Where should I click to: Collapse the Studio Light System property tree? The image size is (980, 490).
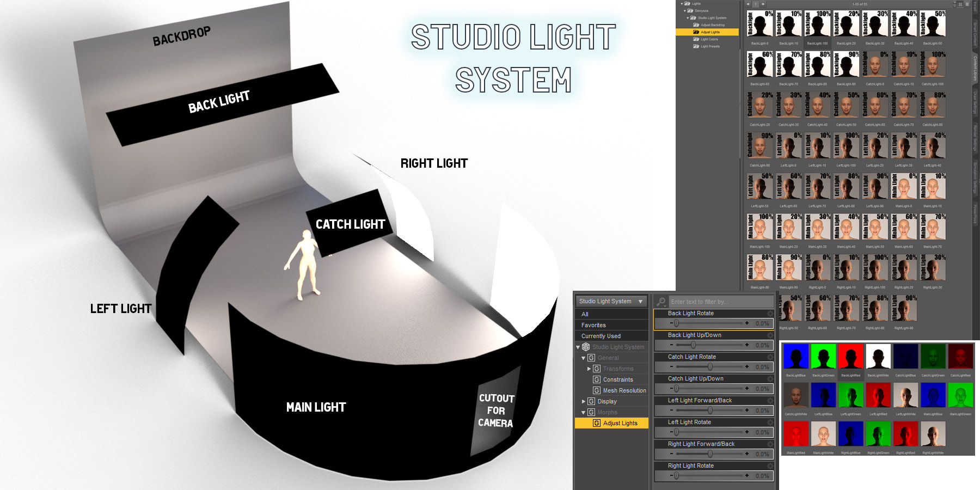[578, 347]
